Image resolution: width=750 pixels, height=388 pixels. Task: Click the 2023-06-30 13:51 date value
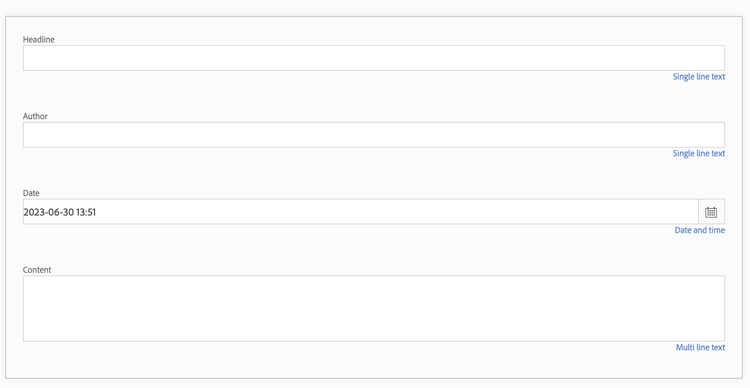point(60,212)
